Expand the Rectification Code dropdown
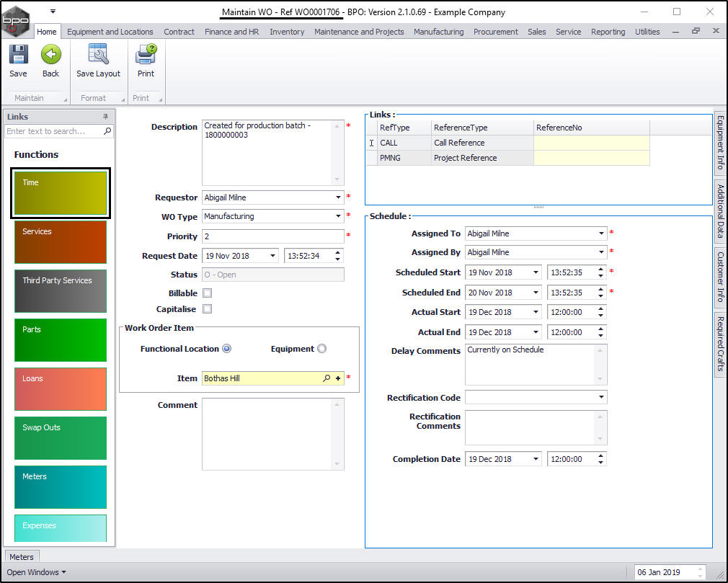 click(601, 398)
